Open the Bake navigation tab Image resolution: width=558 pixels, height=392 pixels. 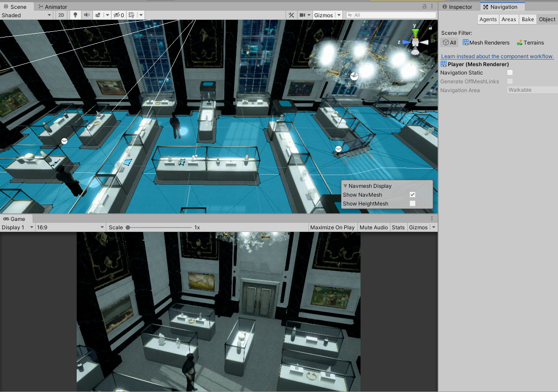click(528, 19)
